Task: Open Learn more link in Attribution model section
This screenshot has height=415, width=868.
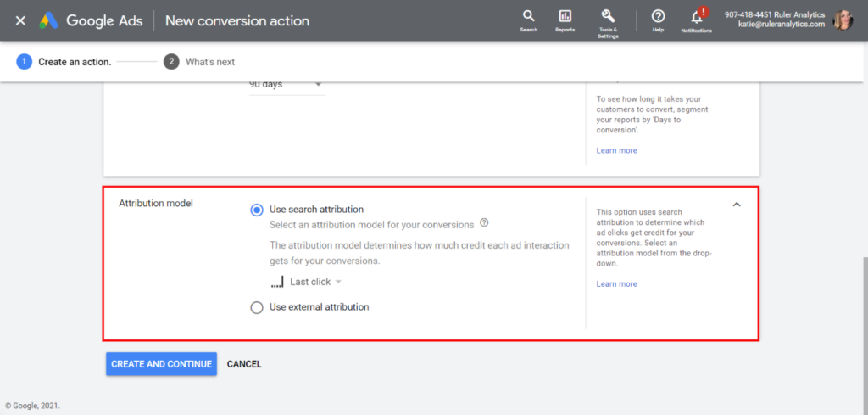Action: 616,284
